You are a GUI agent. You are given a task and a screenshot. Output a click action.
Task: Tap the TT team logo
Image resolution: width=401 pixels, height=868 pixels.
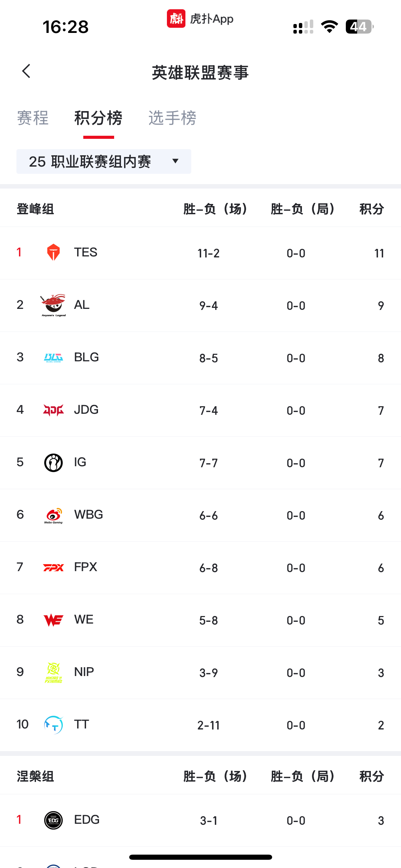pyautogui.click(x=53, y=725)
